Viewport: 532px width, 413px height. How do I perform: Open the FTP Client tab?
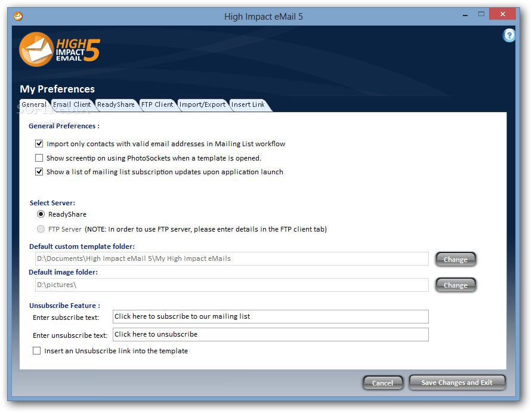pos(157,105)
